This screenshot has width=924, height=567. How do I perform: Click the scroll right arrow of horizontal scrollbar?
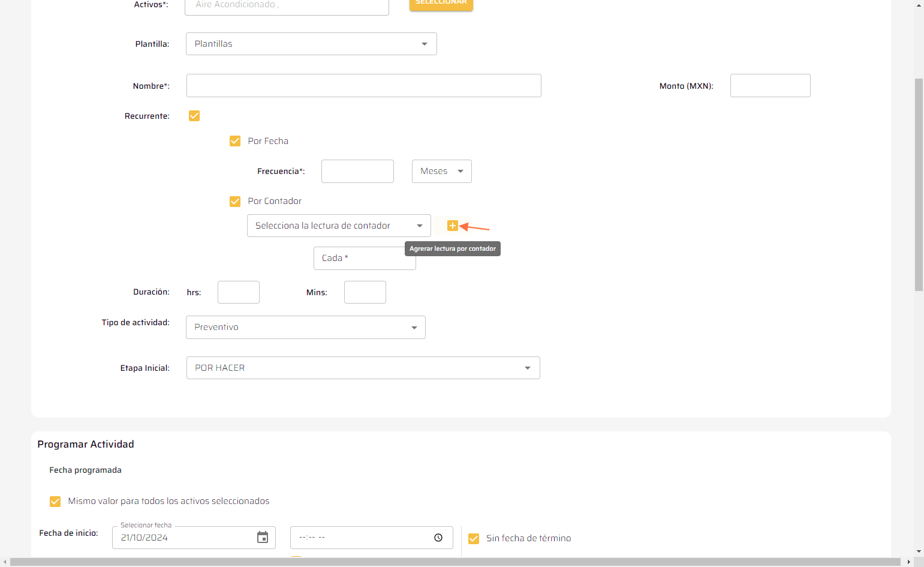pos(909,562)
